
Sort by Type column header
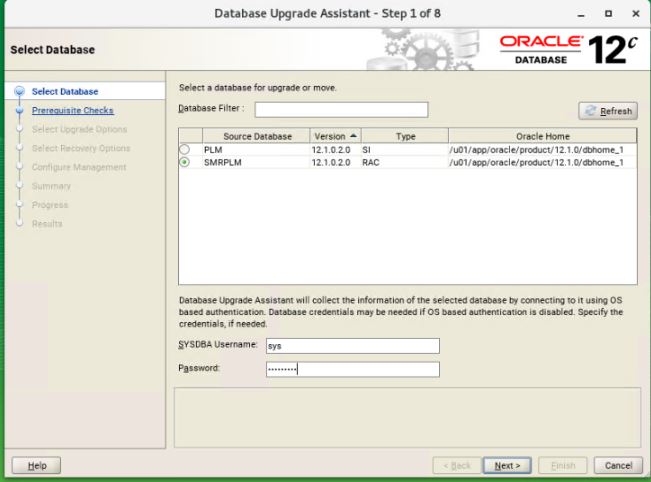tap(405, 136)
